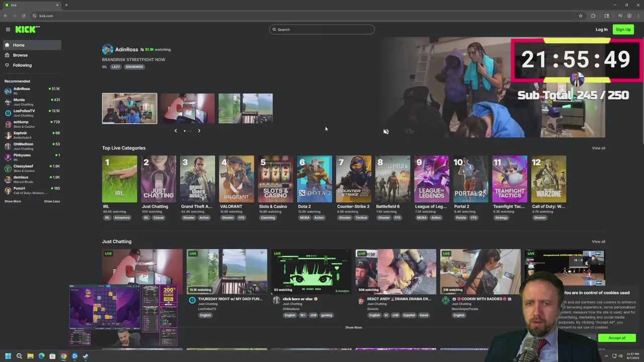Bookmark this page with star icon

[581, 16]
